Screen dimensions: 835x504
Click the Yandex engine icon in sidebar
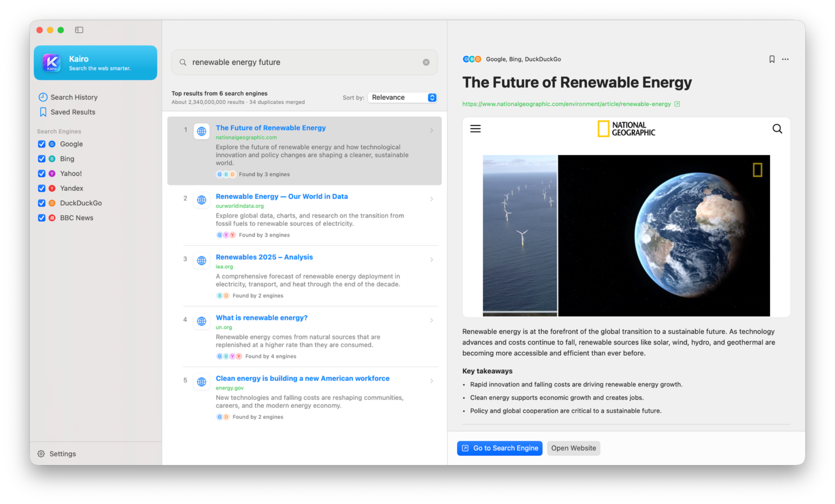click(52, 188)
